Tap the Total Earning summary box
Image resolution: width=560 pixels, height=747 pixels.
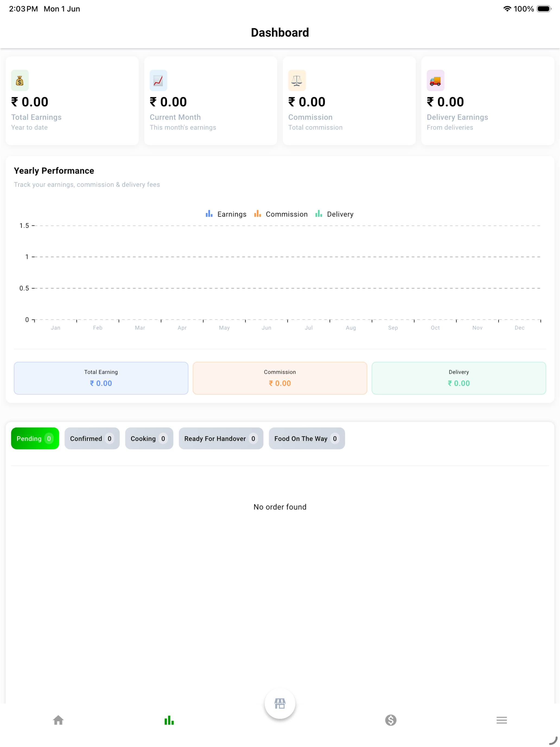pyautogui.click(x=101, y=378)
